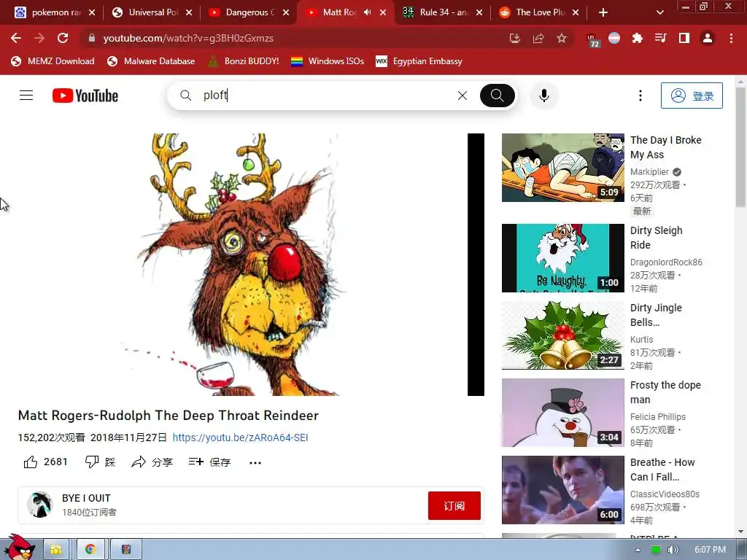The width and height of the screenshot is (747, 560).
Task: Subscribe with the red 订阅 button
Action: tap(454, 506)
